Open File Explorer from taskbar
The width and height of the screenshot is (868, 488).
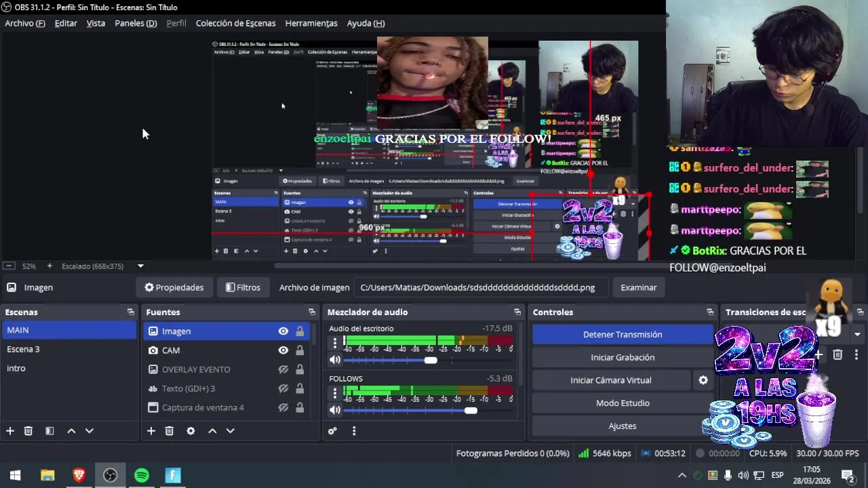47,475
